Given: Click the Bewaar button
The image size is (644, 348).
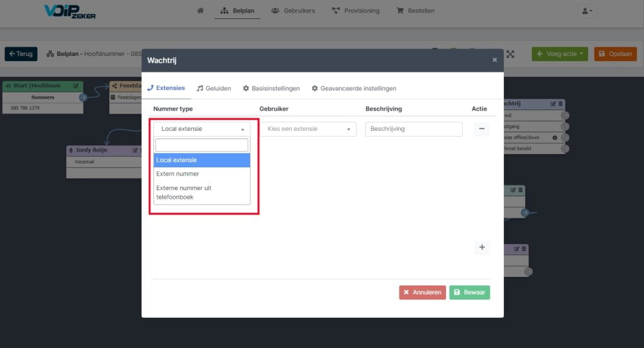Looking at the screenshot, I should click(469, 293).
